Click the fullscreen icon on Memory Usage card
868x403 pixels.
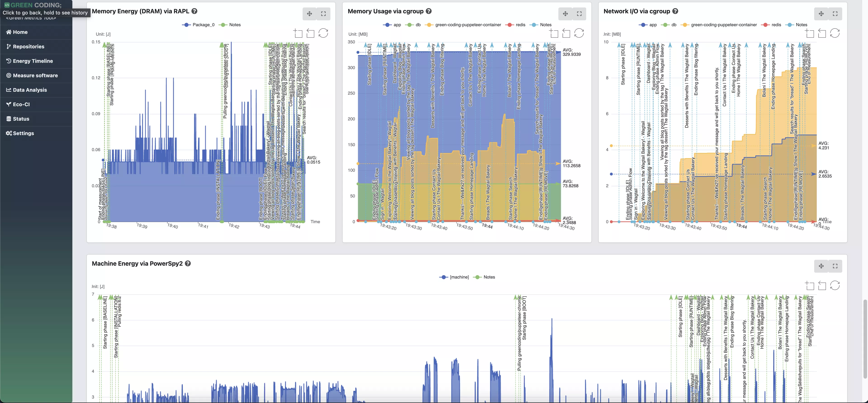(579, 14)
